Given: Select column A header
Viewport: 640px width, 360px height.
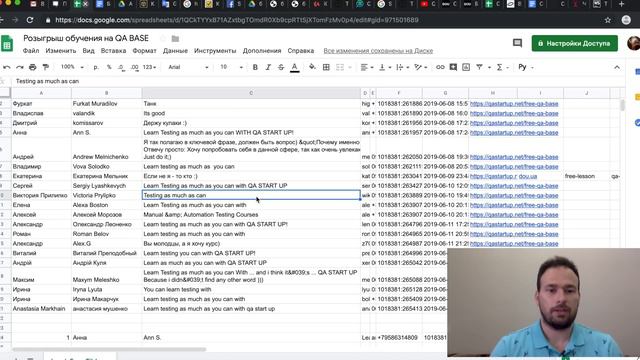Looking at the screenshot, I should (x=41, y=93).
